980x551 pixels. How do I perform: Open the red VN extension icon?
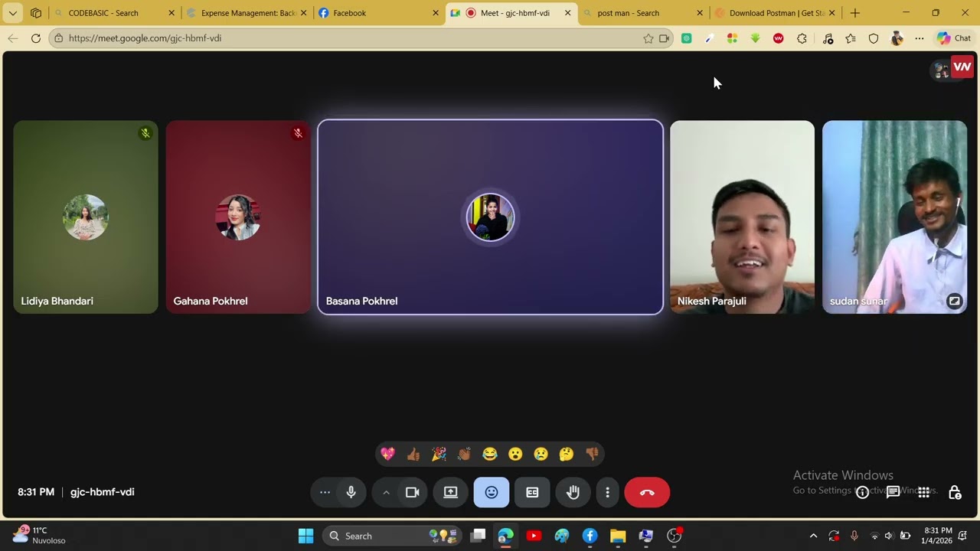pyautogui.click(x=779, y=38)
